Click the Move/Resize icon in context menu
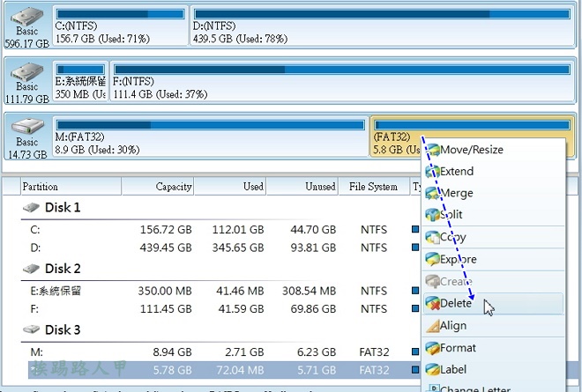Image resolution: width=582 pixels, height=392 pixels. coord(432,150)
